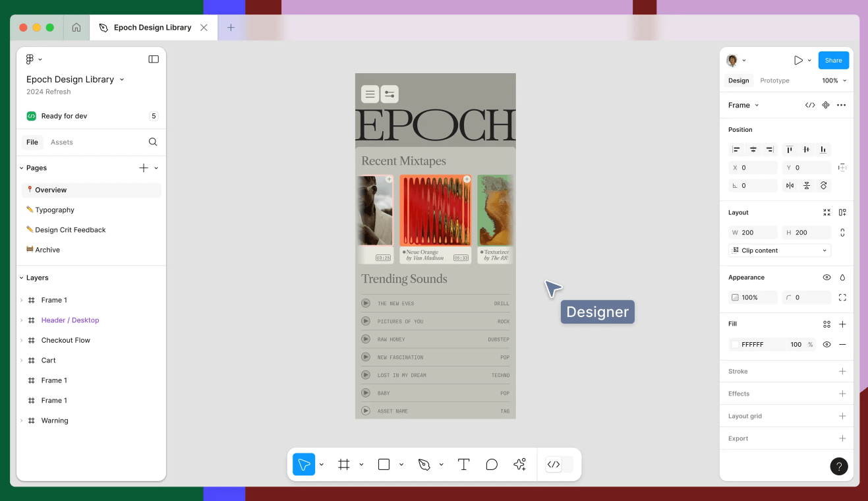
Task: Toggle layer visibility eye in Appearance
Action: point(826,278)
